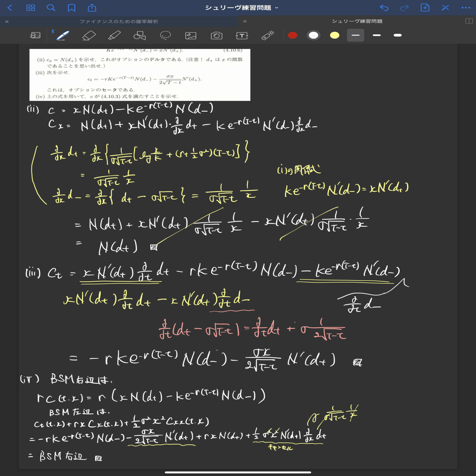Open the more options ellipsis menu

point(466,7)
